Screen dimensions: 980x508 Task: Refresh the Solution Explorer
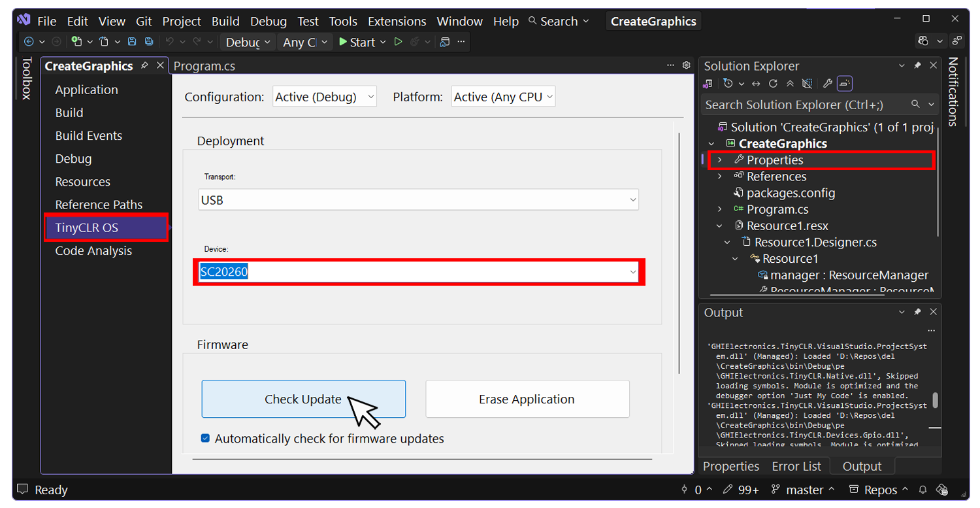point(773,84)
